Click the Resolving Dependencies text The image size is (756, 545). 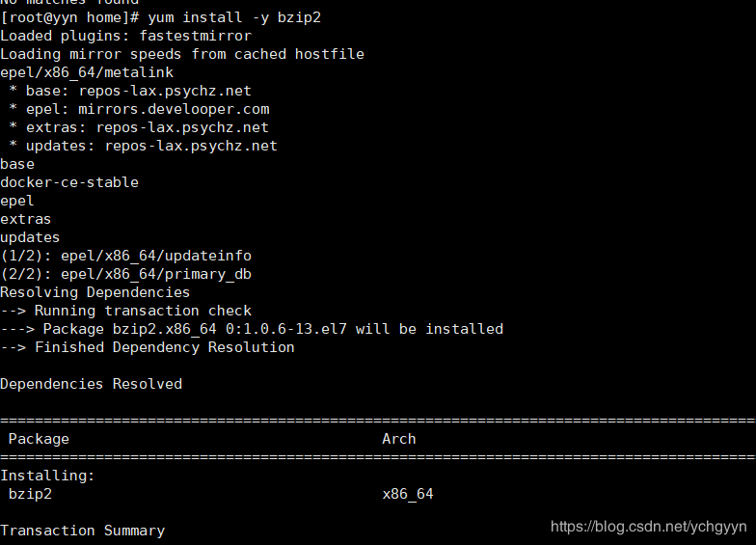(x=94, y=293)
